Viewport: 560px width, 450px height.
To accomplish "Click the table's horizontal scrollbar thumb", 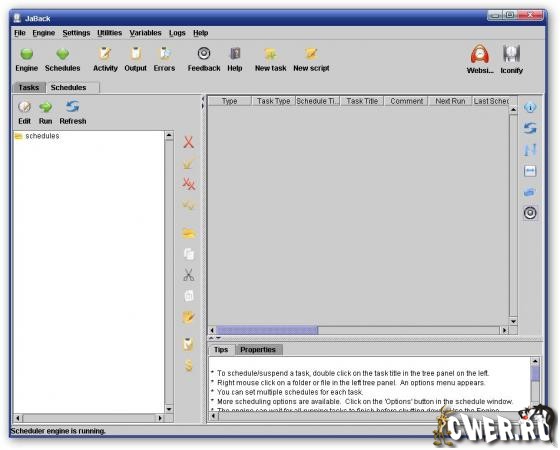I will click(x=267, y=330).
